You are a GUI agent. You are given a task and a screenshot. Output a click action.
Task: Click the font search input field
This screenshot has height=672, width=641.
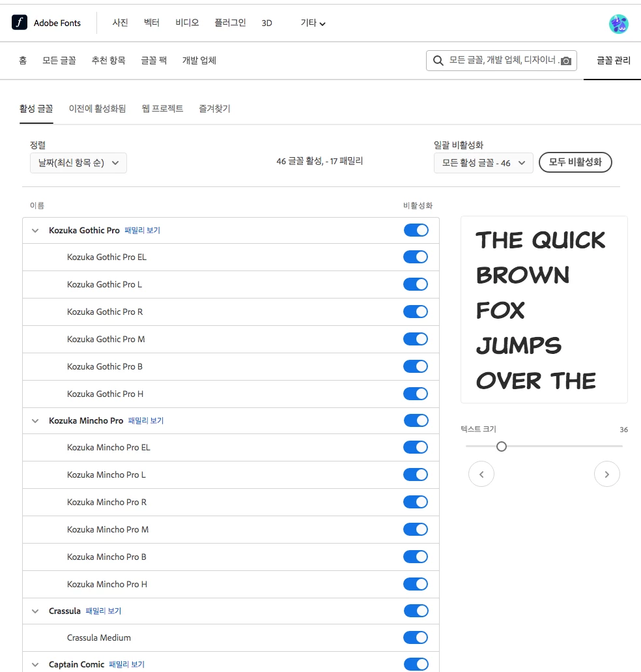[502, 61]
